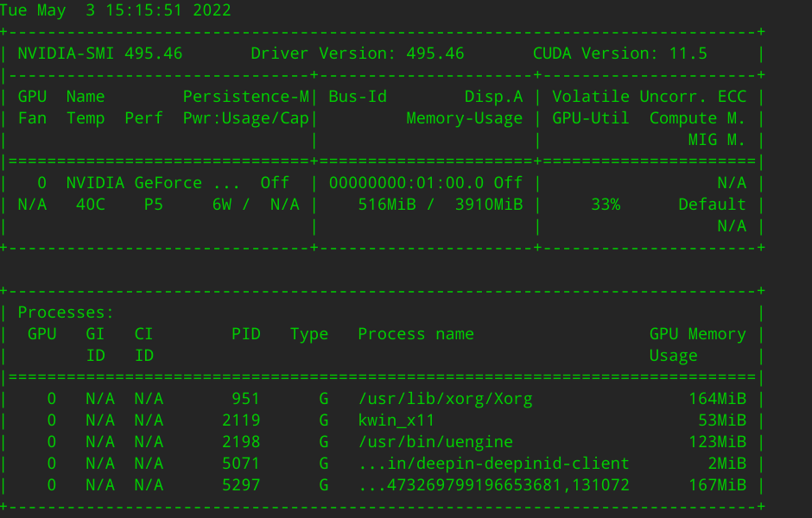Viewport: 812px width, 518px height.
Task: Click the P5 performance state
Action: click(x=153, y=205)
